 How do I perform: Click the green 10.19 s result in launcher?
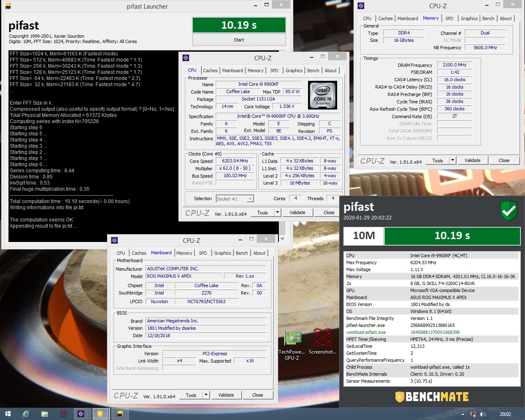tap(239, 25)
